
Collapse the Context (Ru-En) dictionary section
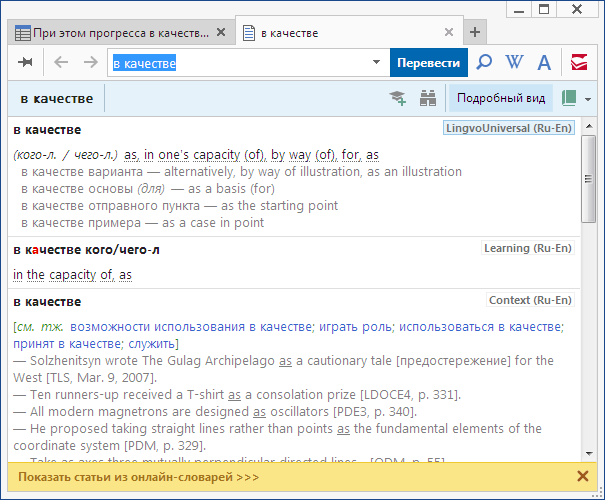click(x=531, y=300)
